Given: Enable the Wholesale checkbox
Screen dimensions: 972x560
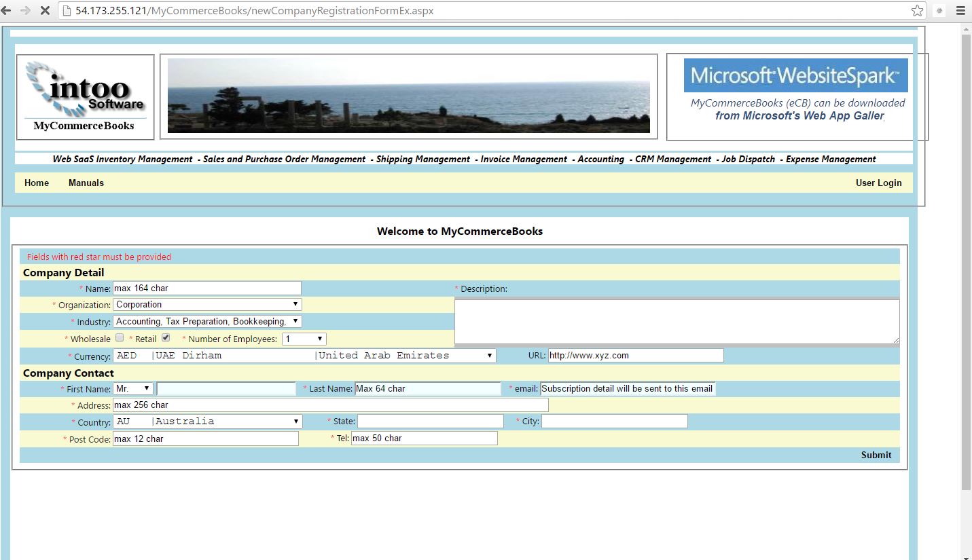Looking at the screenshot, I should pyautogui.click(x=120, y=337).
